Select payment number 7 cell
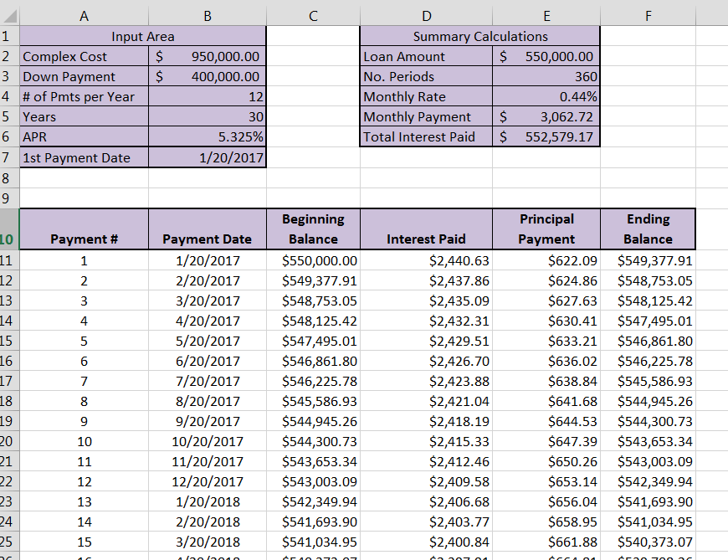Image resolution: width=728 pixels, height=560 pixels. pyautogui.click(x=84, y=381)
